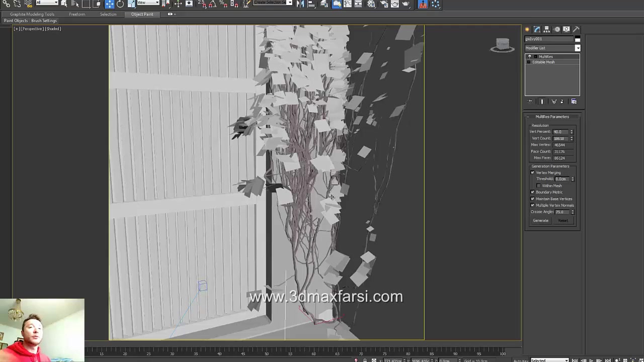Select the Select and Link tool
644x362 pixels.
click(x=6, y=4)
